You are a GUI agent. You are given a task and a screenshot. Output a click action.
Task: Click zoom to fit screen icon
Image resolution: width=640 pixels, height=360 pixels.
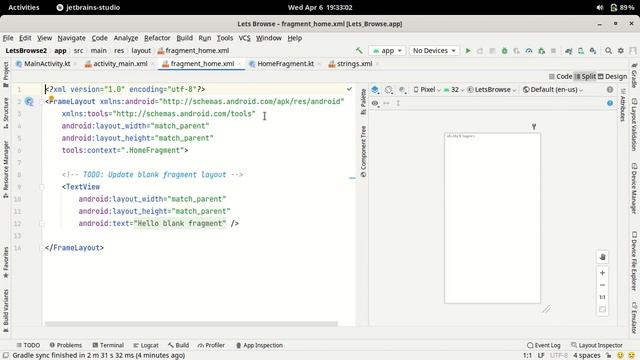[602, 309]
